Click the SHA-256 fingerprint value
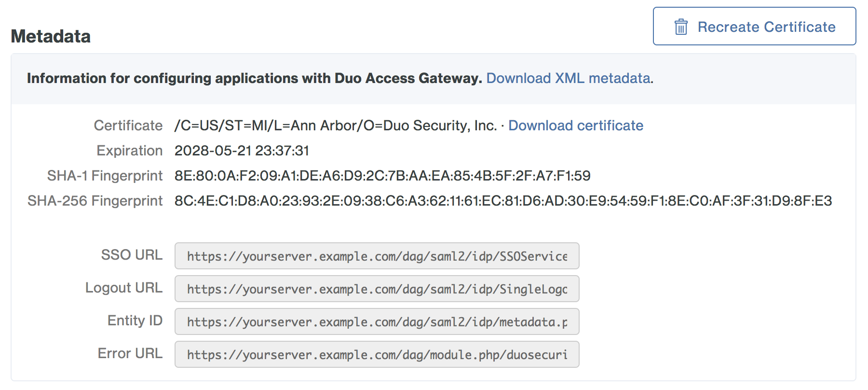This screenshot has width=868, height=390. 503,201
